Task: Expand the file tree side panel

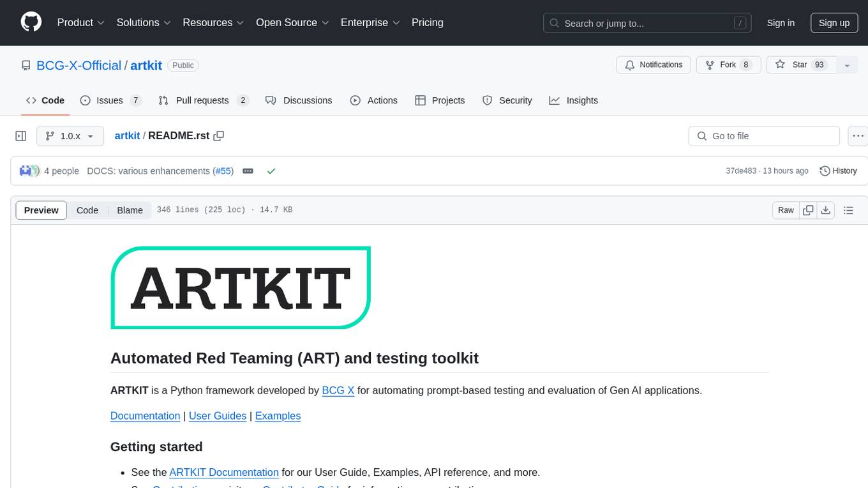Action: 21,136
